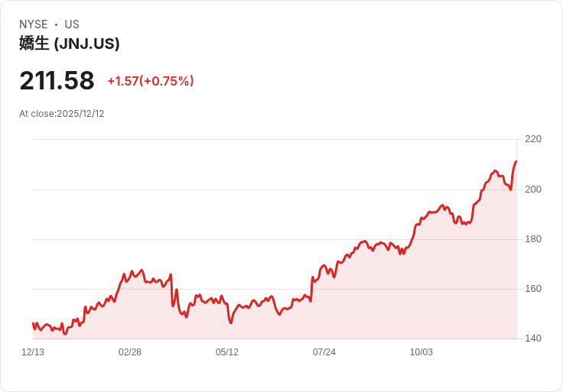Click the US market label in header
This screenshot has width=563, height=392.
tap(72, 24)
